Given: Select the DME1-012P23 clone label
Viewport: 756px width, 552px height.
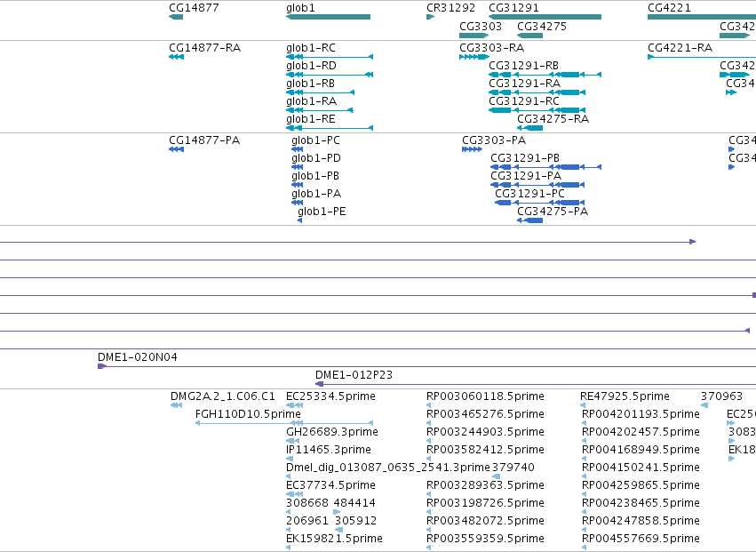Looking at the screenshot, I should [x=354, y=375].
